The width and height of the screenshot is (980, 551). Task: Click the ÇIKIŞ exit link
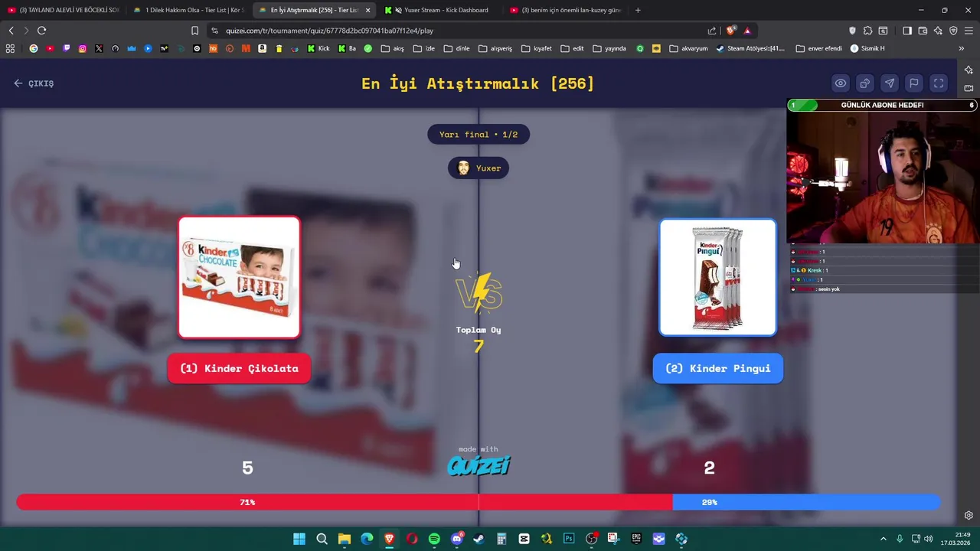pos(34,83)
